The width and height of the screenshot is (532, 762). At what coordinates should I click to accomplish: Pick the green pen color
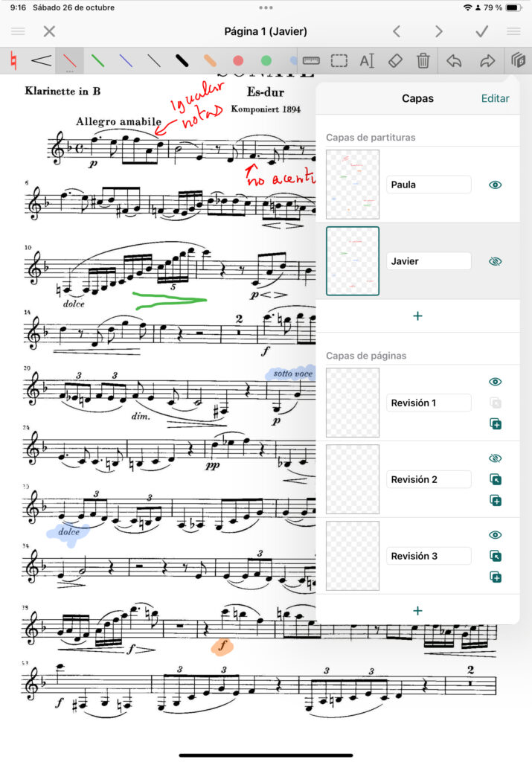pyautogui.click(x=97, y=61)
